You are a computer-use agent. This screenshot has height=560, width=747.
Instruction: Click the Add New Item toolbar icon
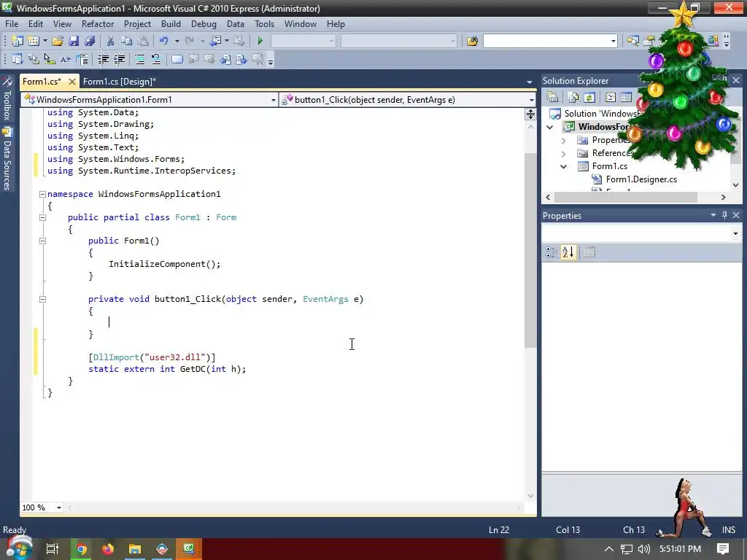[x=34, y=41]
